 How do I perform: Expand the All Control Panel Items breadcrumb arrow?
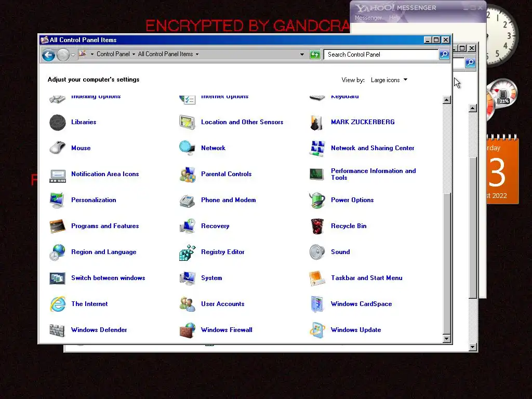[197, 54]
